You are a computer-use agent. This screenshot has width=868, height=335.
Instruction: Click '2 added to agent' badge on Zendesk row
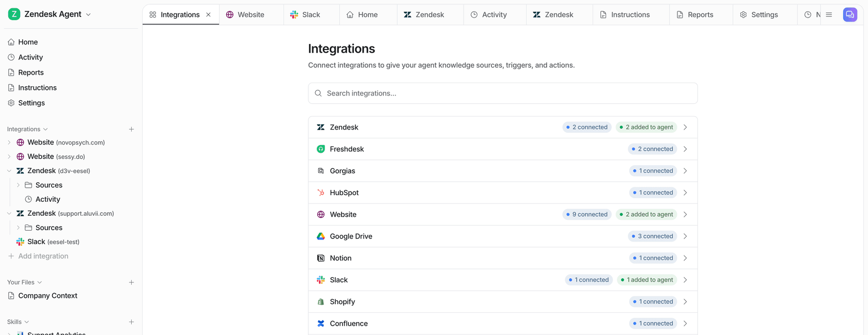point(646,127)
